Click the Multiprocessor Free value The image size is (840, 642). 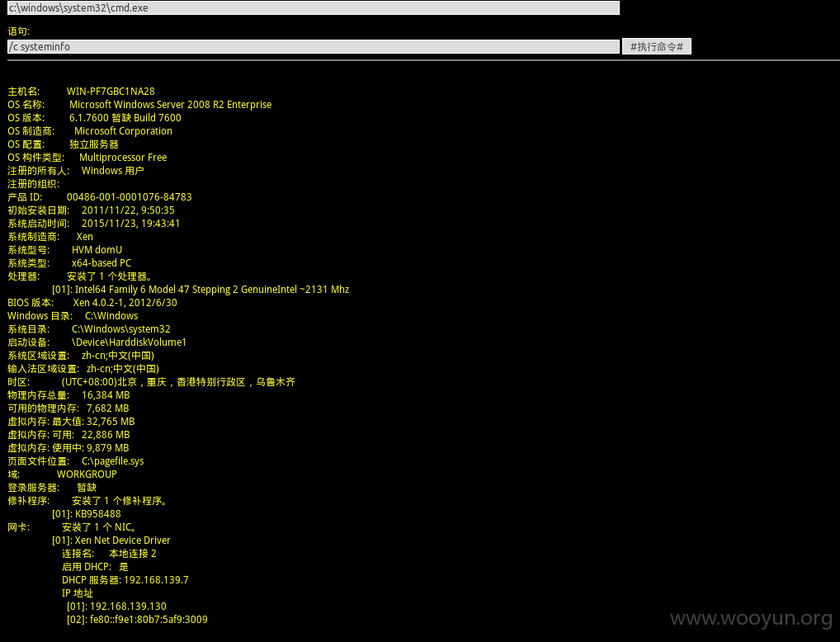(123, 158)
